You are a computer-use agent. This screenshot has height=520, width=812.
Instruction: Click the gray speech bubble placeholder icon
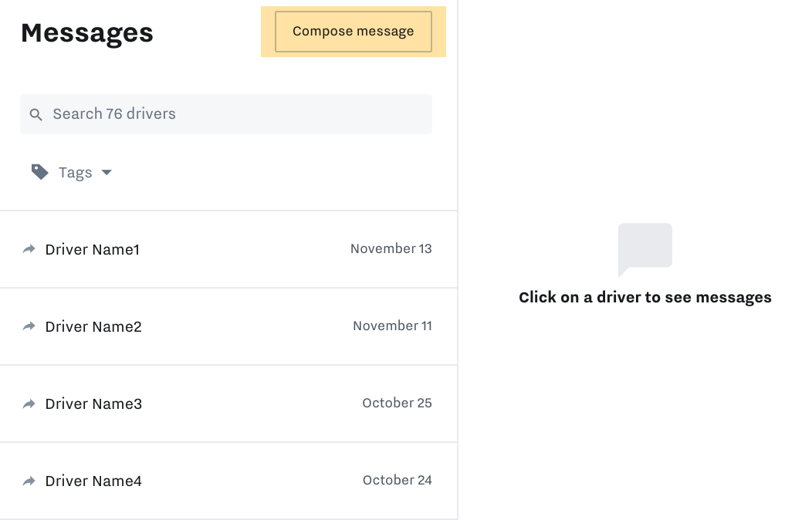(645, 247)
